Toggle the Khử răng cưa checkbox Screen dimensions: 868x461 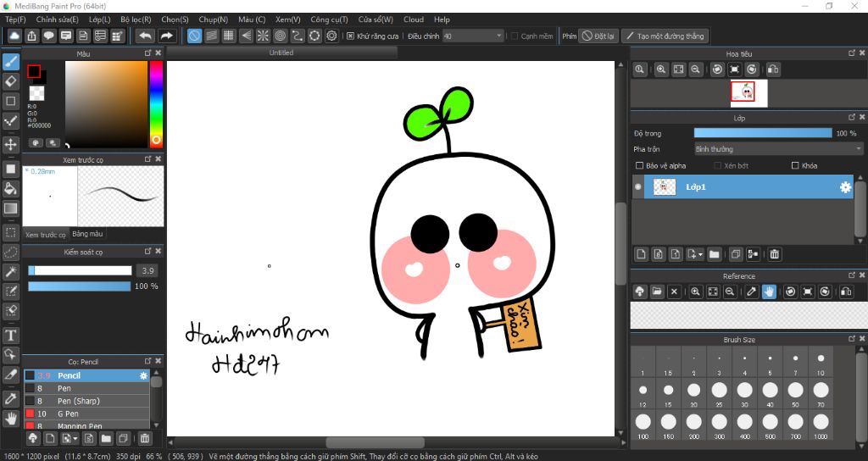[x=351, y=36]
